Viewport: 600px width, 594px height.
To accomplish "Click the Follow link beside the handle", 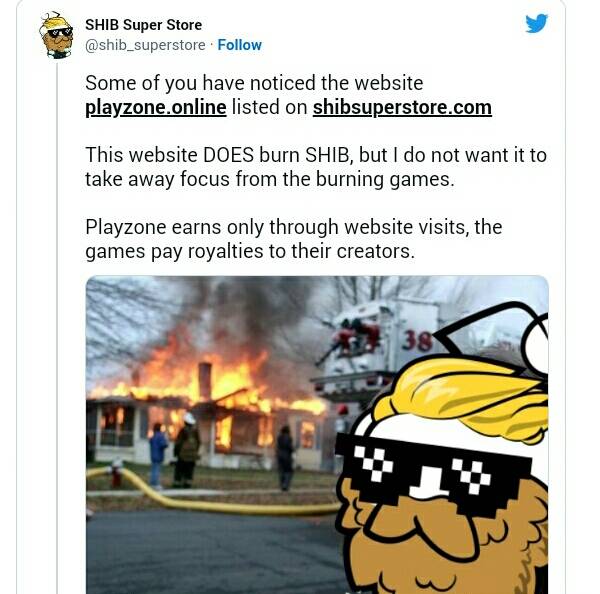I will coord(240,45).
